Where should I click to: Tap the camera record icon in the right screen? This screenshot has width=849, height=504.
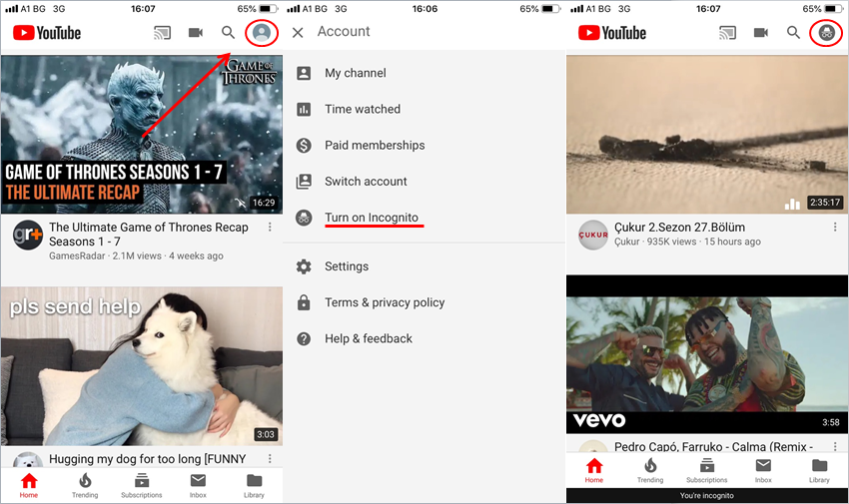click(x=761, y=33)
